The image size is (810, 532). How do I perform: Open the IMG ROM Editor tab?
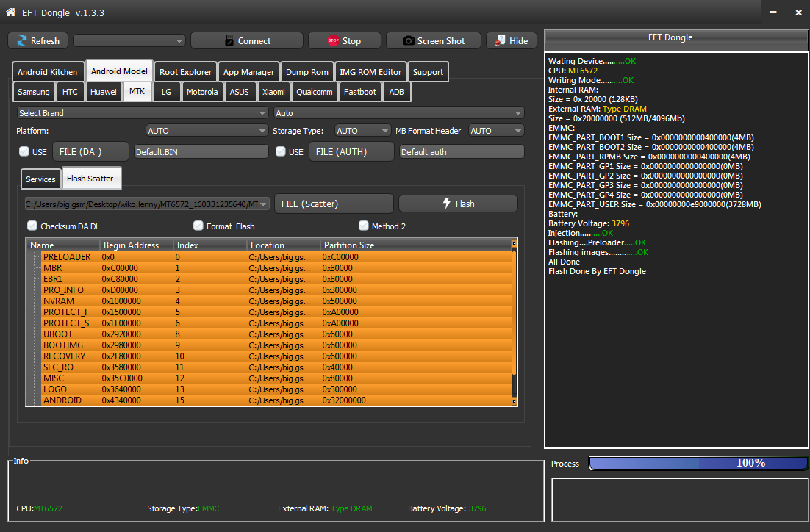[x=370, y=72]
